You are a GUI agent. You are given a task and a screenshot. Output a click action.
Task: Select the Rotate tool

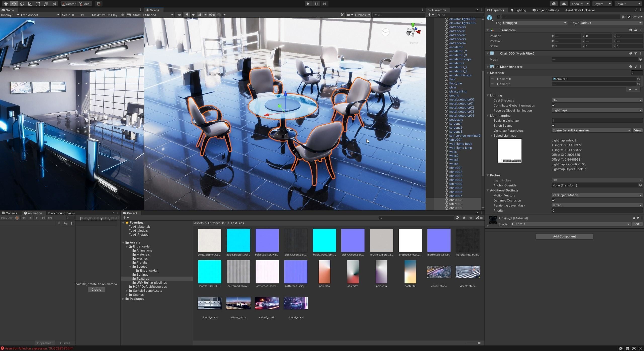pos(22,4)
